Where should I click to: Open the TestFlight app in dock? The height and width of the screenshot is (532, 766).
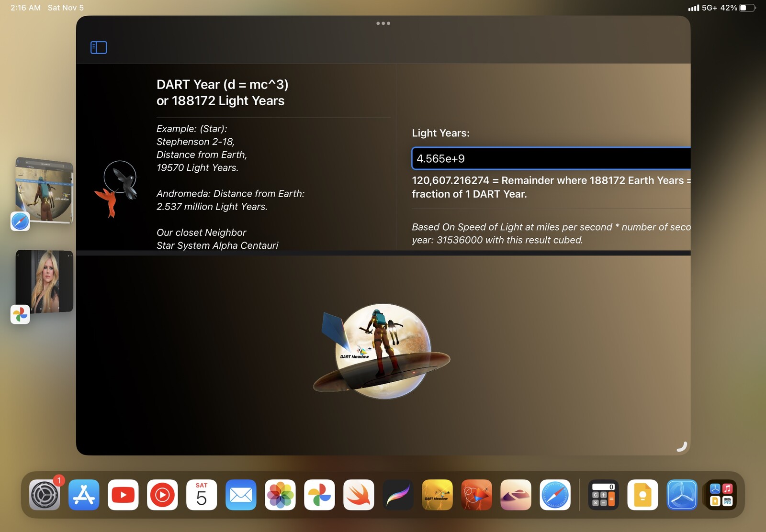click(682, 495)
